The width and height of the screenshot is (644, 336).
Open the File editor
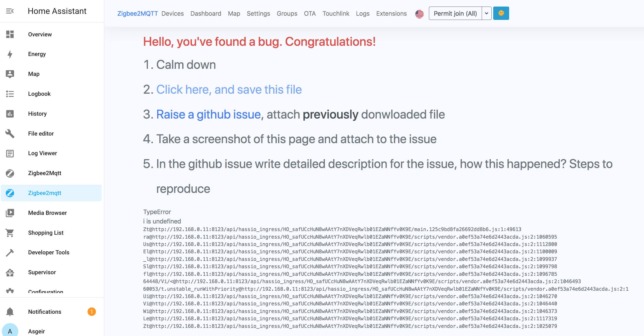click(x=41, y=133)
